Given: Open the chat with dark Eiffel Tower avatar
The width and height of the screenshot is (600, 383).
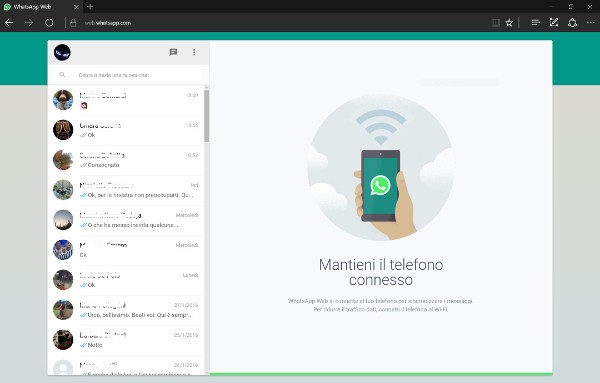Looking at the screenshot, I should coord(126,130).
